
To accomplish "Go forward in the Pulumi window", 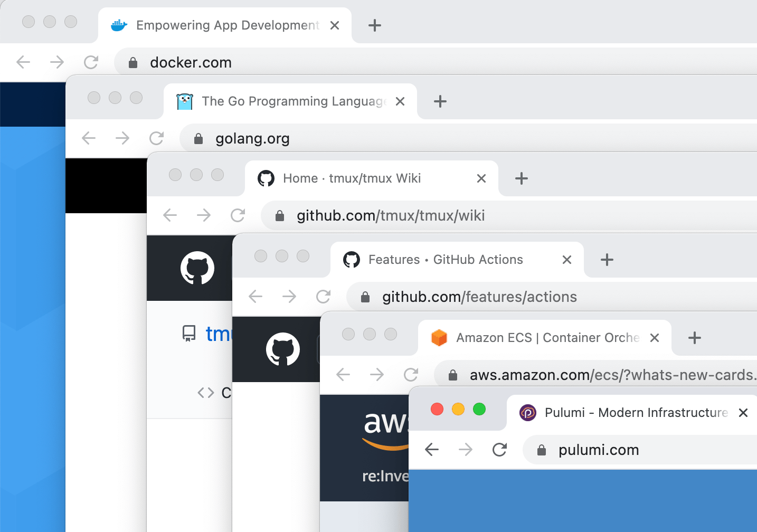I will coord(466,450).
